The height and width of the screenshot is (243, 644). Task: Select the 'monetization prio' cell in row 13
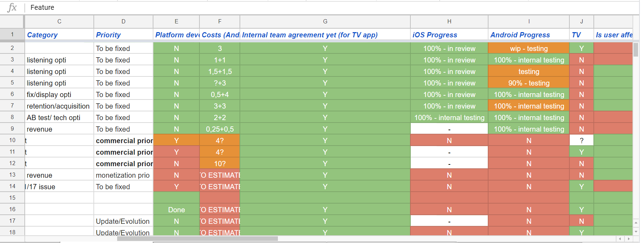point(123,175)
